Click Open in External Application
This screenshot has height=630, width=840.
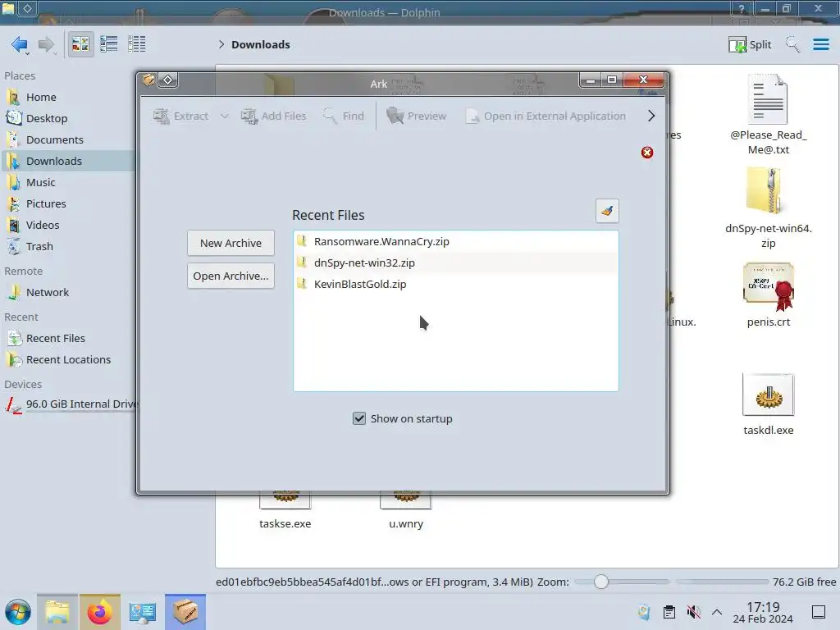point(546,116)
